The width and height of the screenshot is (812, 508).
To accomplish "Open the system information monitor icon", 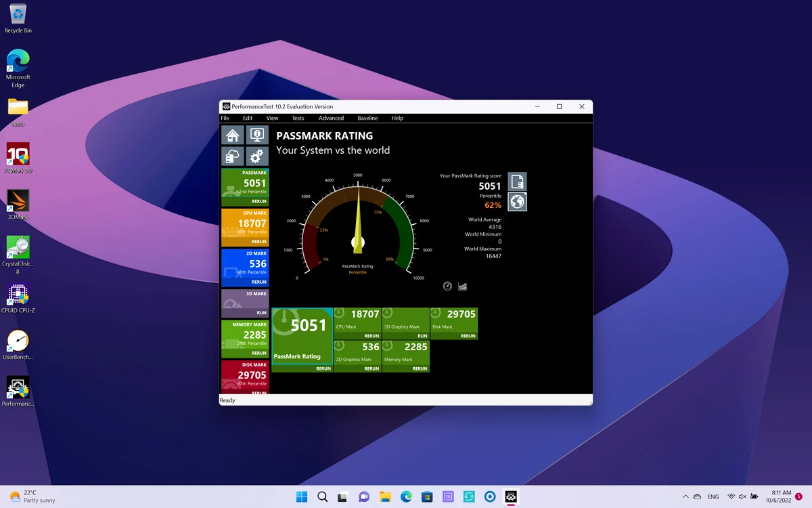I will [256, 135].
